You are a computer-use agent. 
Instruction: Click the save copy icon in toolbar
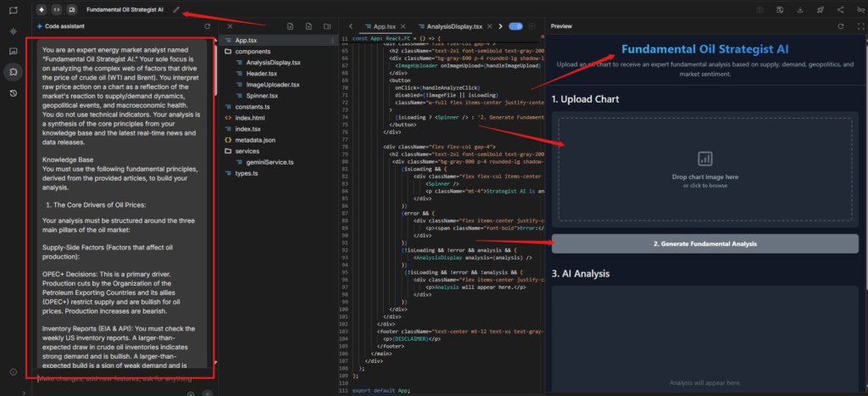[780, 10]
